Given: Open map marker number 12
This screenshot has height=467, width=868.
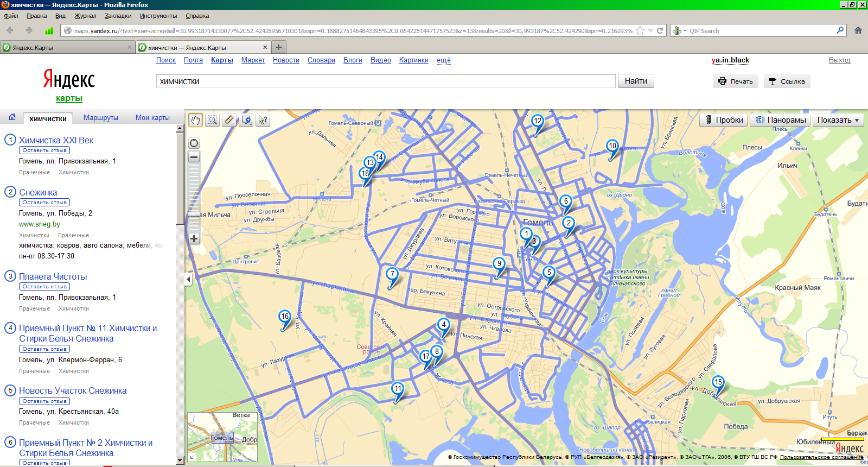Looking at the screenshot, I should pyautogui.click(x=538, y=121).
